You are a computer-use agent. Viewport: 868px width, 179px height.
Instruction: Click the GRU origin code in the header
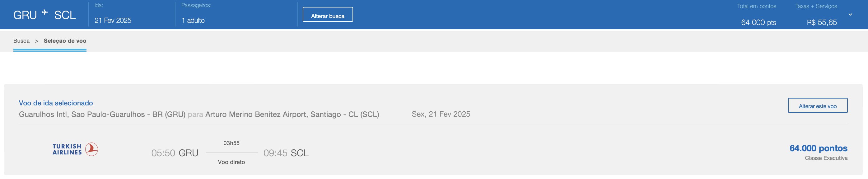coord(25,15)
